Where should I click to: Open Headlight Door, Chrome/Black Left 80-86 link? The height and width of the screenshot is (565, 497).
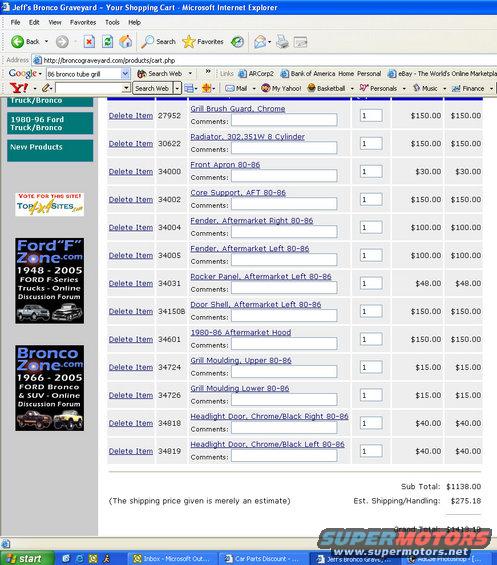267,444
